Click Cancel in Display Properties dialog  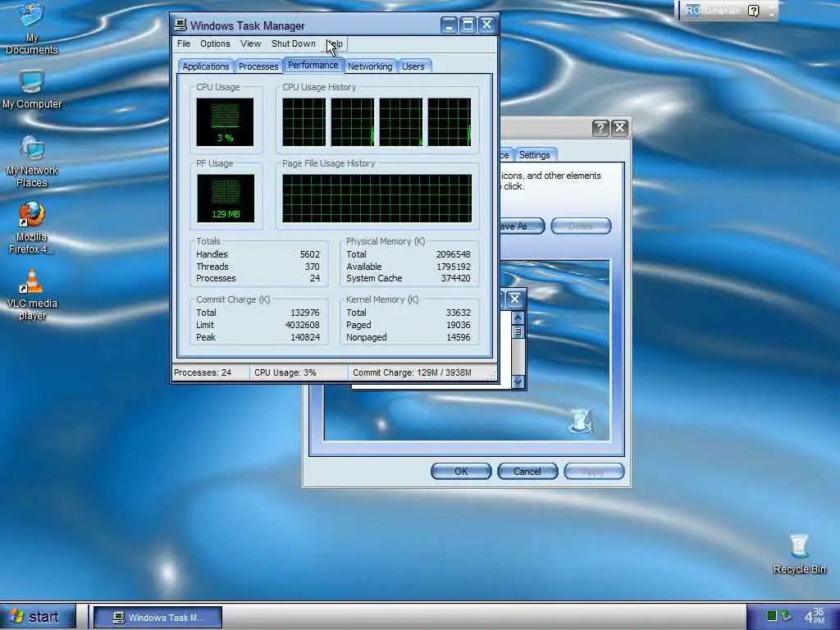tap(527, 472)
